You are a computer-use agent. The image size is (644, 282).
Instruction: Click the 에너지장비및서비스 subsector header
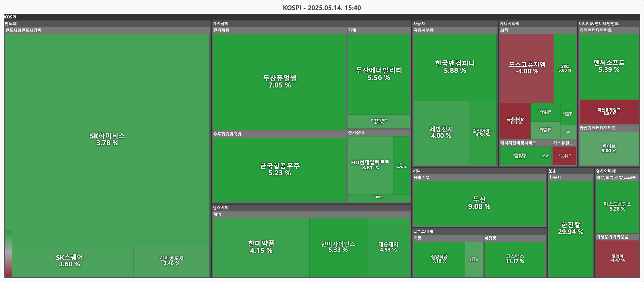(526, 143)
